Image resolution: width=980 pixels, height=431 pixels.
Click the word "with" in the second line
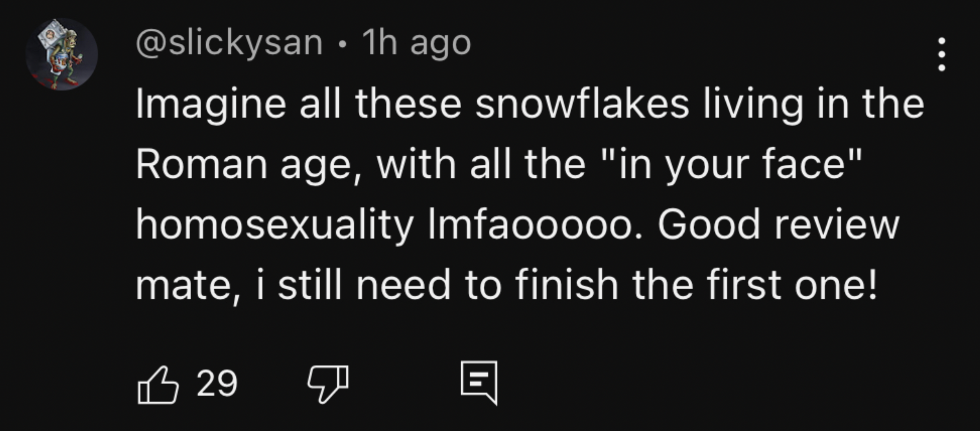[x=416, y=164]
